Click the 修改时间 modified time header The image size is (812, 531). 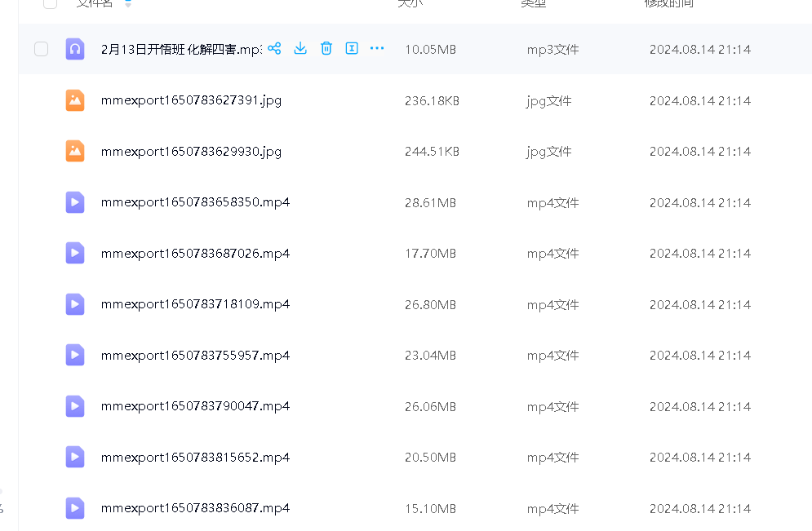point(668,3)
